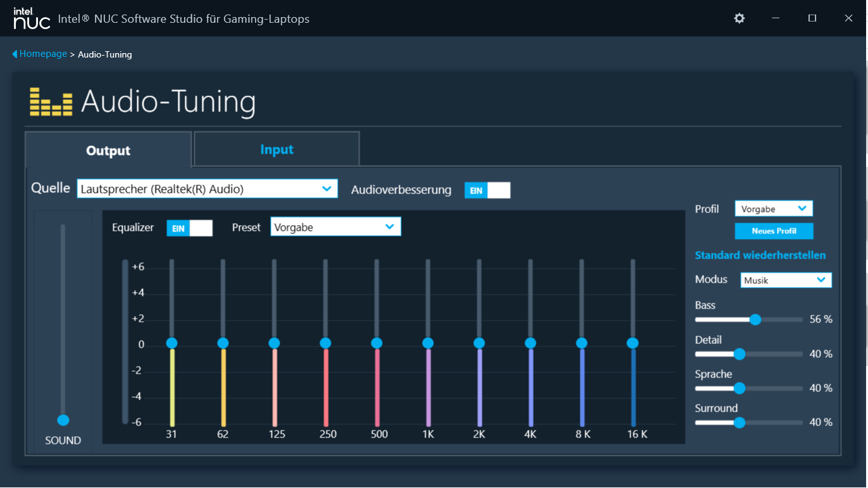Click the Intel NUC logo
The width and height of the screenshot is (868, 488).
pyautogui.click(x=32, y=18)
